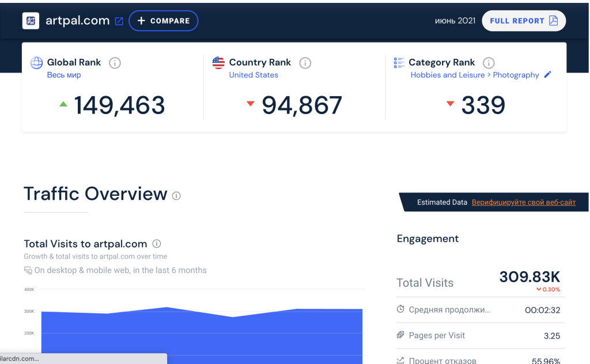Open Hobbies and Leisure category link
The height and width of the screenshot is (364, 590).
(447, 75)
